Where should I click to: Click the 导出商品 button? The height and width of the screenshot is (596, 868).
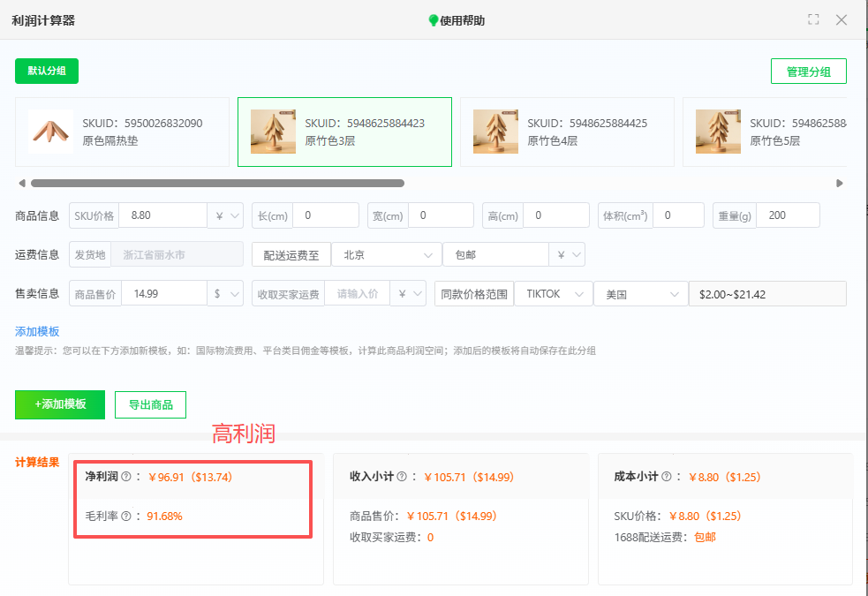(x=150, y=404)
